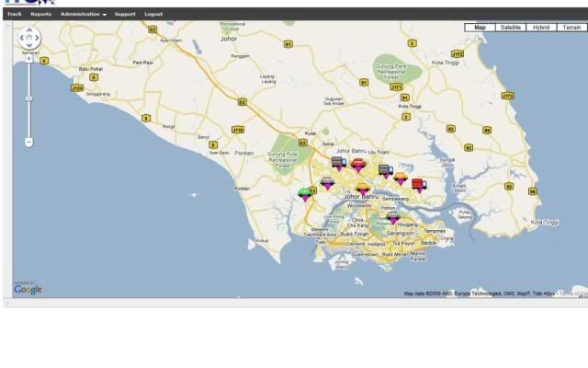588x368 pixels.
Task: Click Logout in the navigation bar
Action: click(x=153, y=15)
